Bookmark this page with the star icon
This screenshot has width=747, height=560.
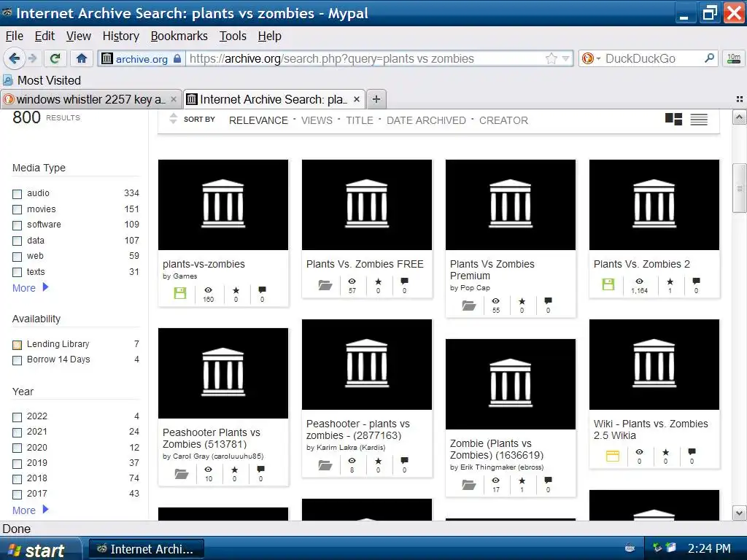click(x=551, y=58)
